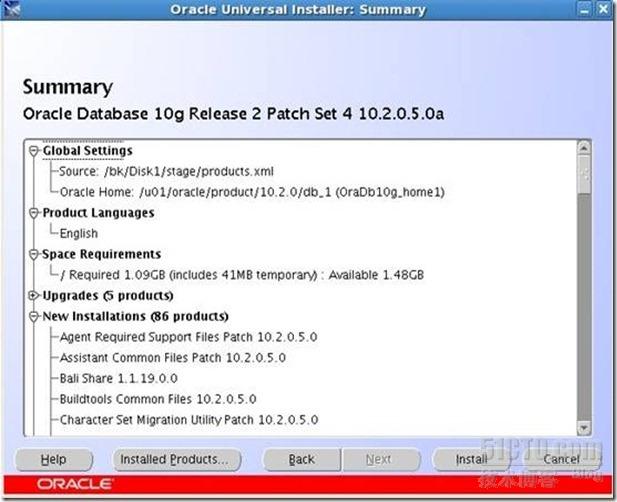The image size is (617, 502).
Task: Select the Source: /bk/Disk1/stage/products.xml row
Action: (x=166, y=172)
